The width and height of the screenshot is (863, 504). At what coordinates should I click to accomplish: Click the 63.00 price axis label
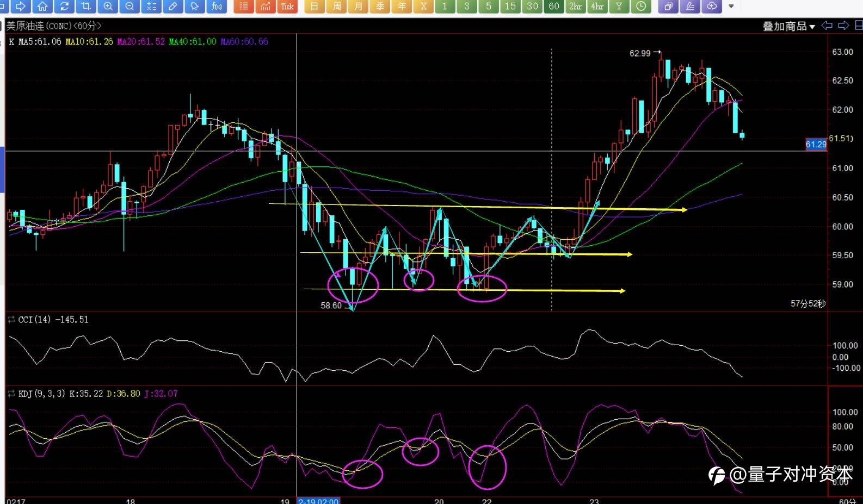(x=843, y=52)
